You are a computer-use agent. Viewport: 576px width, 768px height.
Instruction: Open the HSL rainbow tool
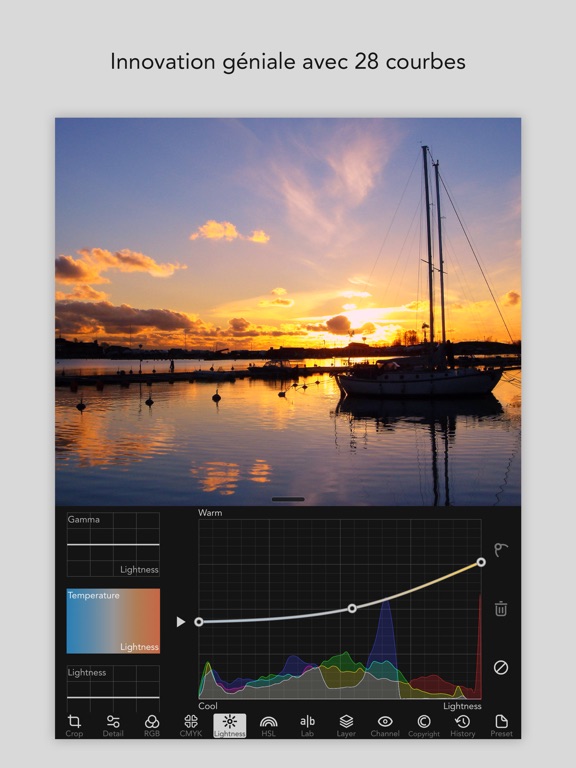pyautogui.click(x=268, y=725)
